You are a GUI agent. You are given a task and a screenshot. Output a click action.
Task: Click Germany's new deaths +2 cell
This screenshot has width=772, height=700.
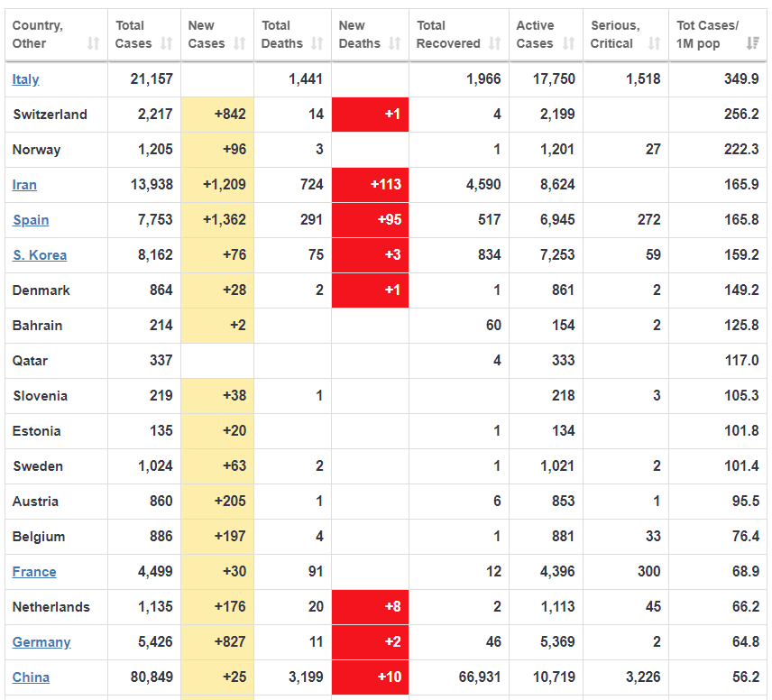tap(371, 642)
